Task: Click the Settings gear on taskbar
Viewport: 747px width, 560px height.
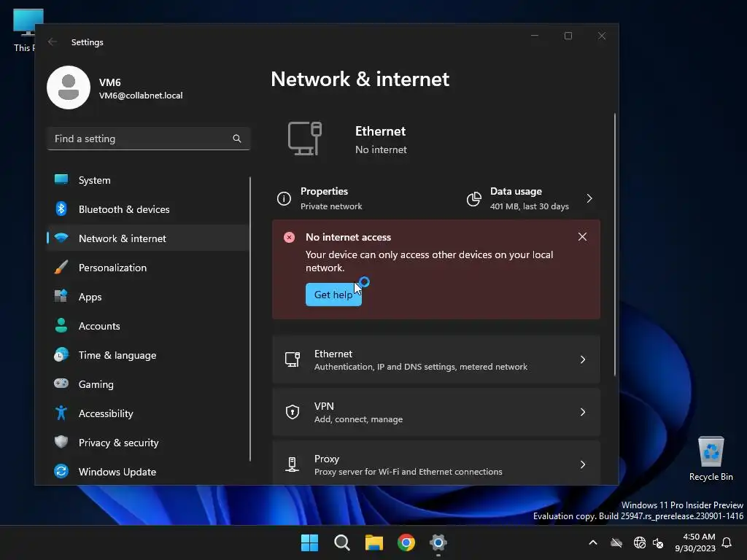Action: [438, 542]
